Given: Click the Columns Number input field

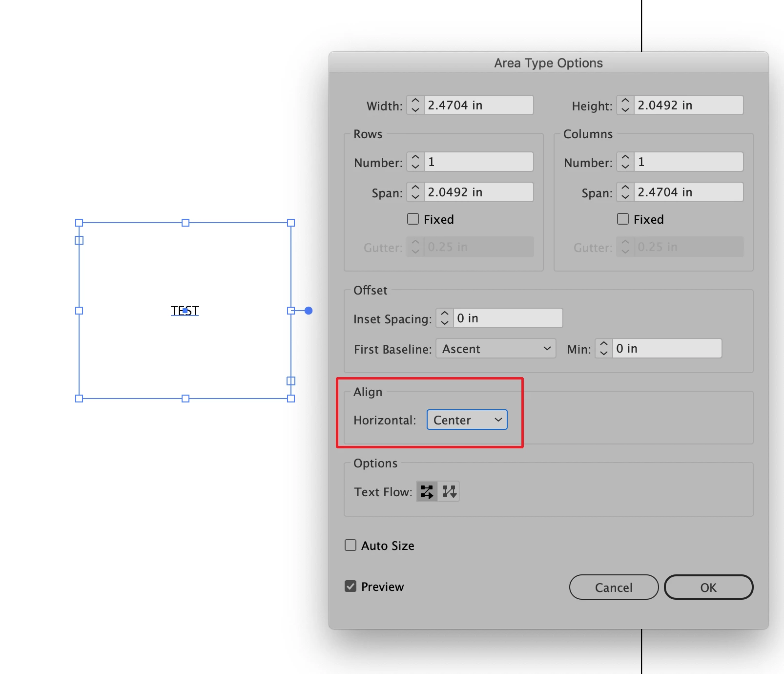Looking at the screenshot, I should tap(689, 162).
